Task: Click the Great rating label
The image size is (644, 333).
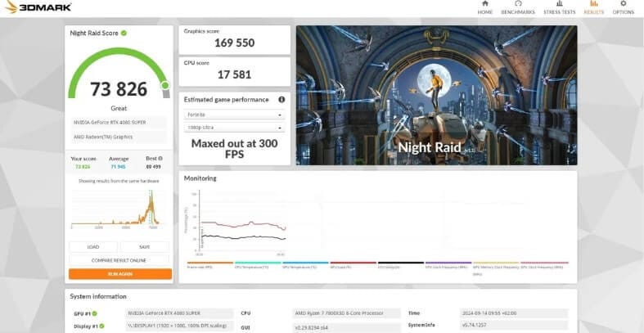Action: coord(119,108)
